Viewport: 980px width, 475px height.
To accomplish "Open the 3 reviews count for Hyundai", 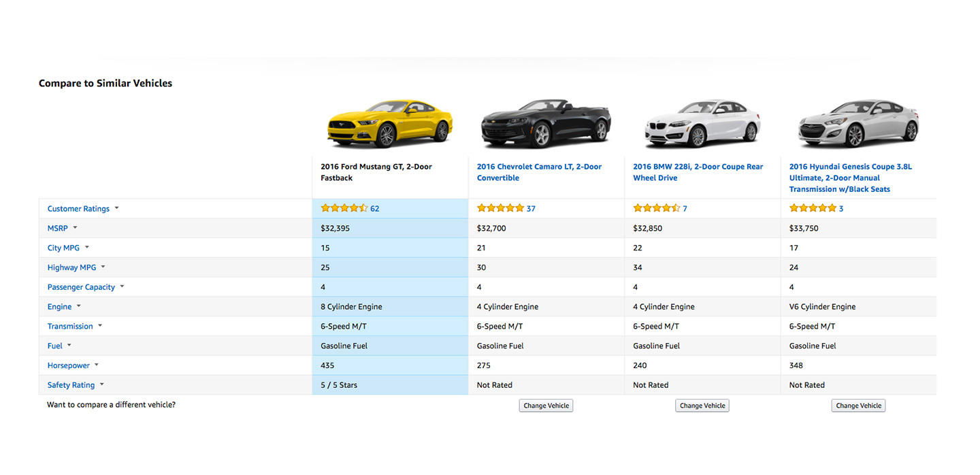I will 841,209.
